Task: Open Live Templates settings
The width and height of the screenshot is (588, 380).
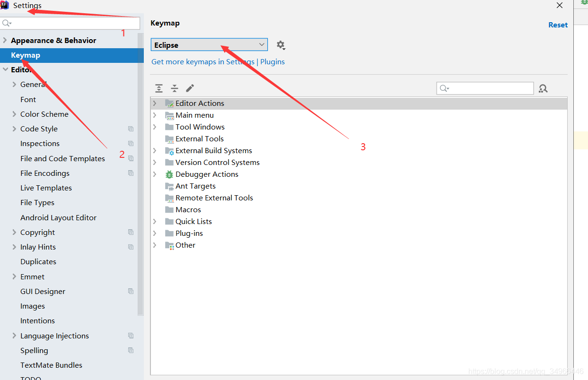Action: click(x=46, y=188)
